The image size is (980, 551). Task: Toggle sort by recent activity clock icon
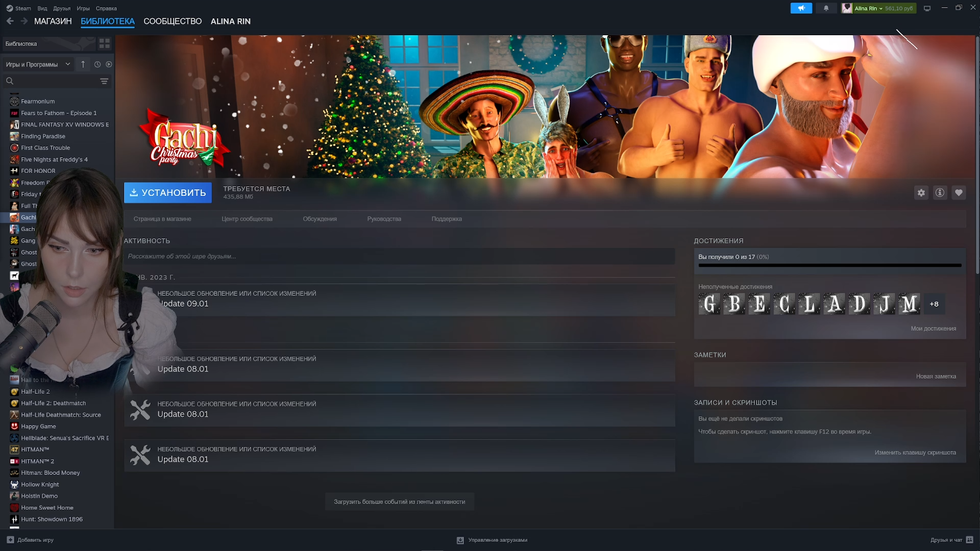97,65
